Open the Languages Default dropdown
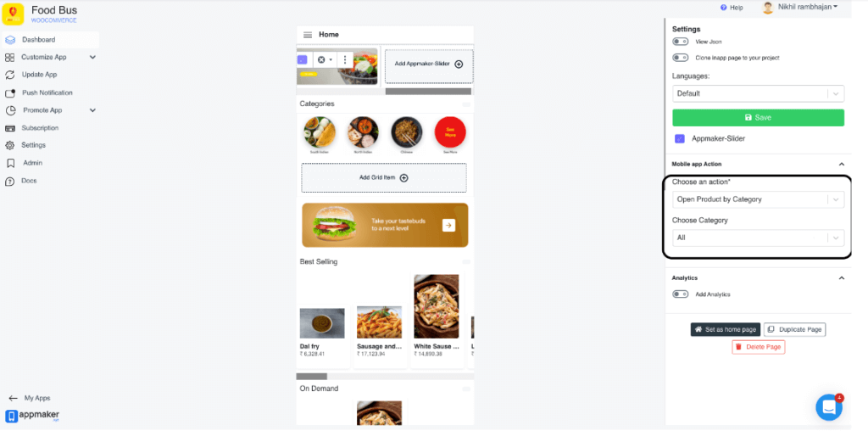868x431 pixels. (x=758, y=93)
